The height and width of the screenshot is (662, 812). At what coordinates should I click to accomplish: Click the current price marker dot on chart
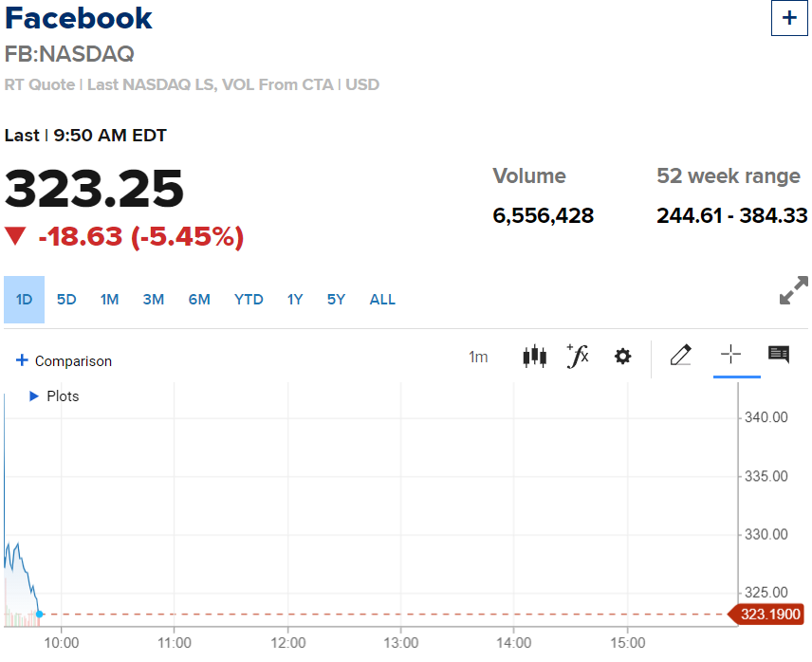click(x=39, y=615)
